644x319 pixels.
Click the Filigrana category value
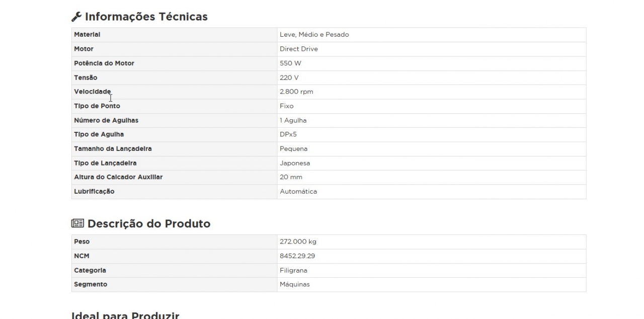(x=293, y=270)
